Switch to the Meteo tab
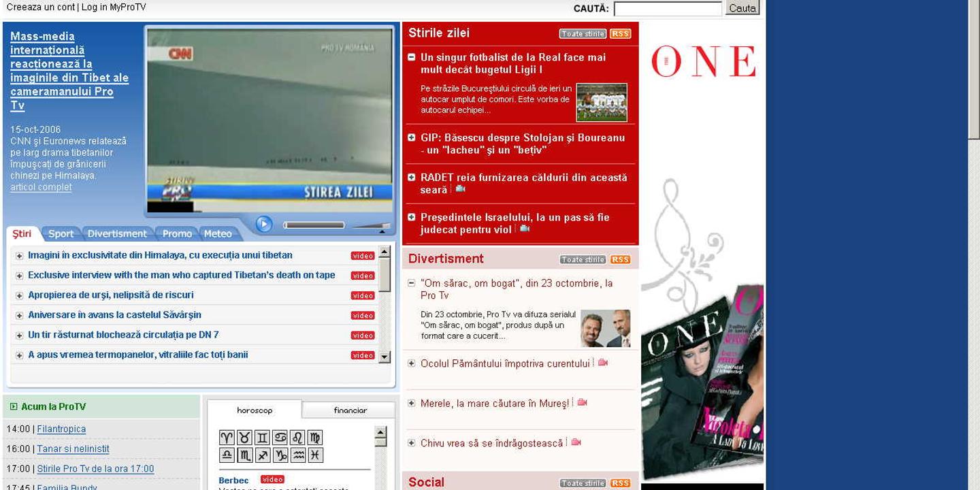Viewport: 980px width, 490px height. coord(218,233)
